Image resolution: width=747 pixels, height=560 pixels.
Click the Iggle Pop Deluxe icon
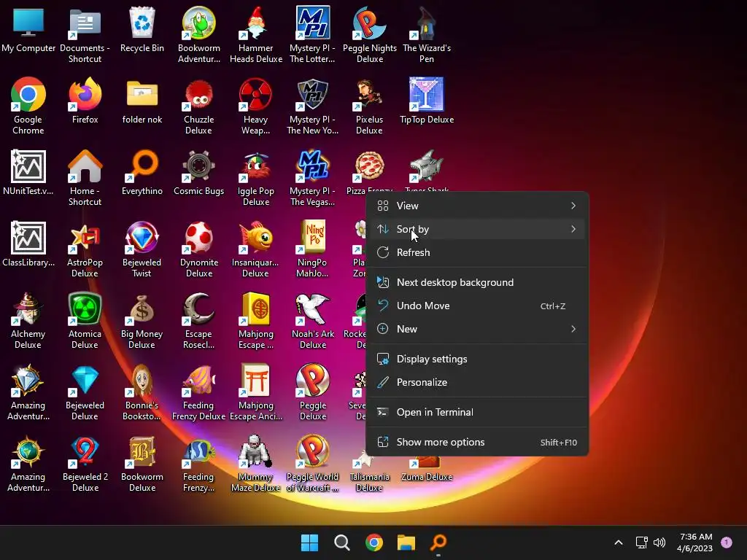click(x=256, y=177)
